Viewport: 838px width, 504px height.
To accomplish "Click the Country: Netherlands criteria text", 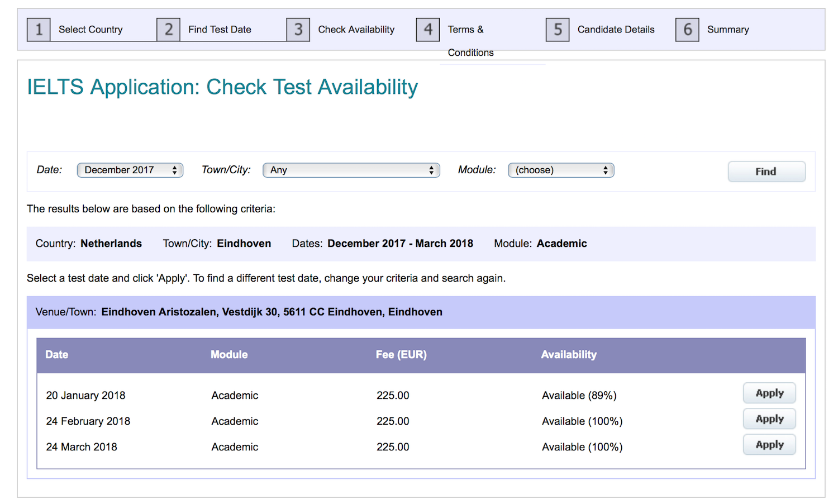I will point(89,244).
